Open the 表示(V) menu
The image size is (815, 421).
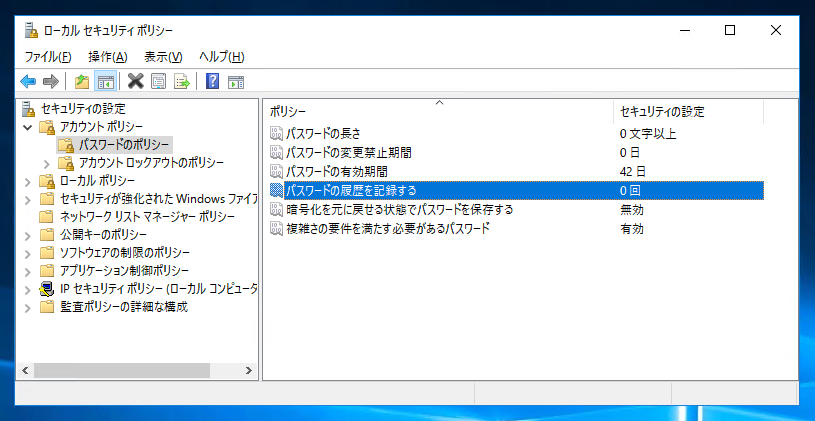point(163,57)
